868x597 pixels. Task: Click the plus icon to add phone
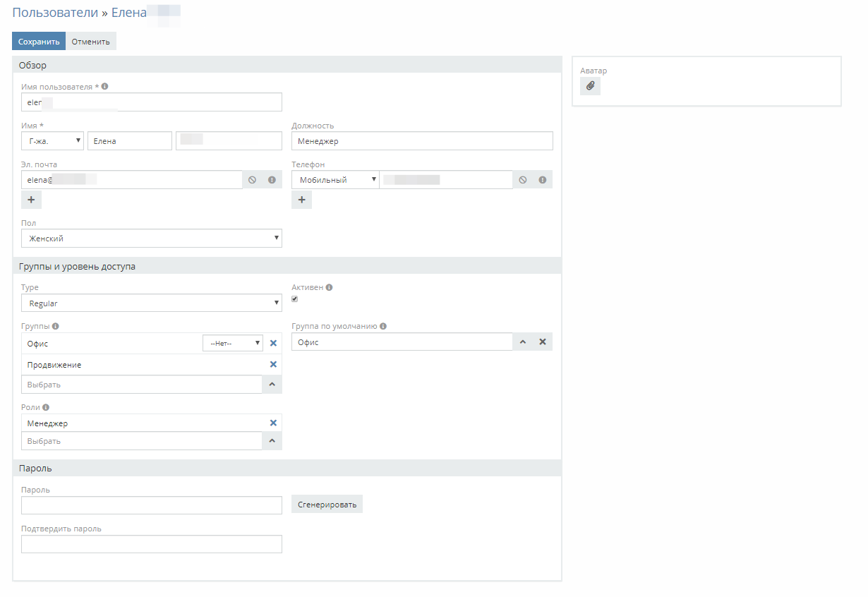[x=301, y=200]
